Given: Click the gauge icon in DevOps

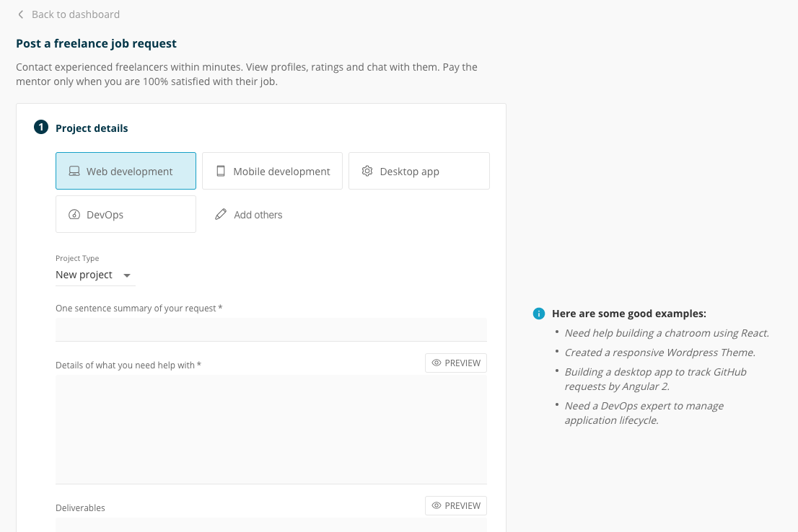Looking at the screenshot, I should pos(74,214).
